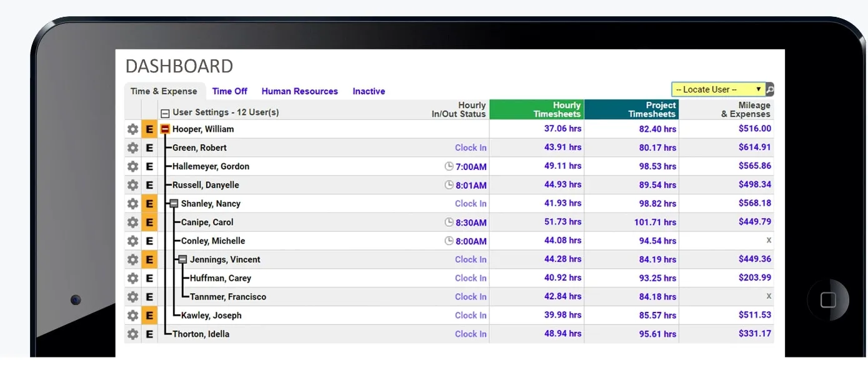Screen dimensions: 868x370
Task: Open Green's $614.91 expenses
Action: 755,147
